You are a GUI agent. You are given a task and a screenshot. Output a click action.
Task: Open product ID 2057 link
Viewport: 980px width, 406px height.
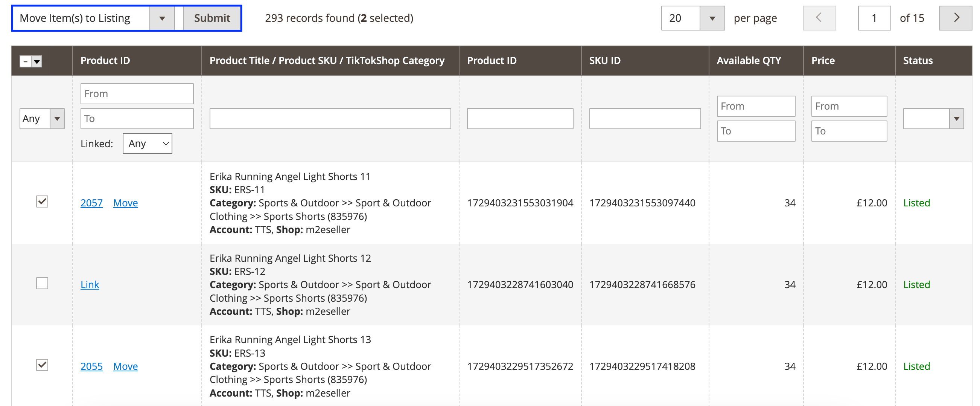pyautogui.click(x=92, y=203)
